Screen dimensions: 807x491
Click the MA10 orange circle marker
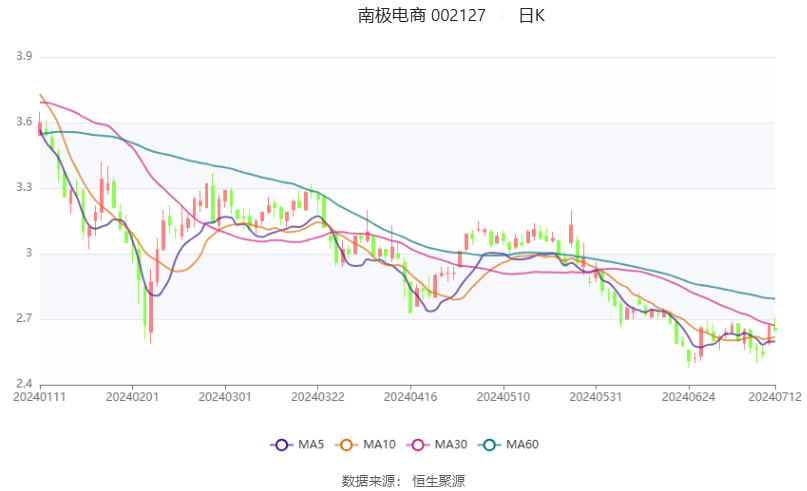[x=346, y=445]
